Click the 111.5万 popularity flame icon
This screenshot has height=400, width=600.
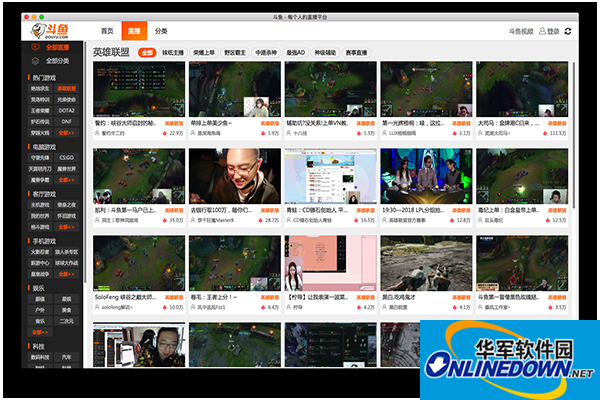pos(545,133)
